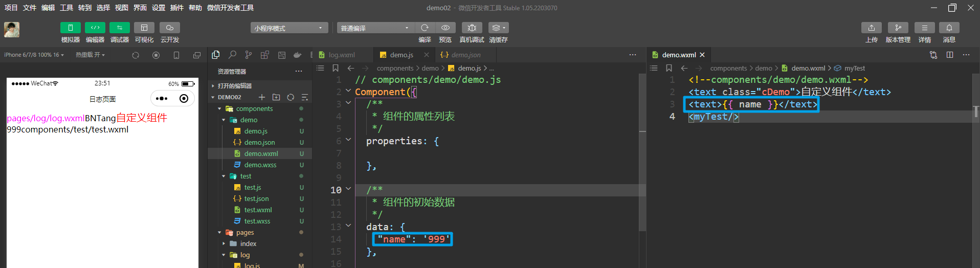Expand the Open Editors (打开的编辑器) section
980x268 pixels.
tap(260, 86)
